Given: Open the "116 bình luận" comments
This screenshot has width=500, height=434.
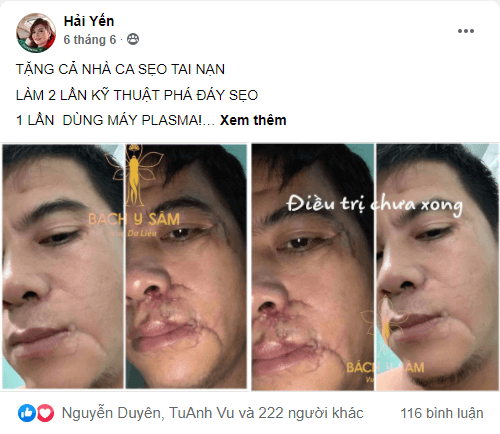Looking at the screenshot, I should (442, 413).
